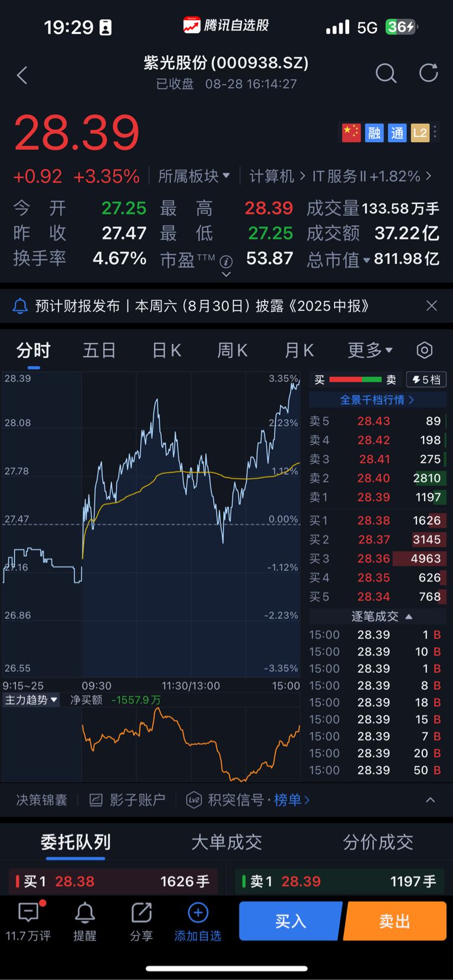
Task: Open the 所属板块 sector dropdown
Action: click(x=194, y=176)
